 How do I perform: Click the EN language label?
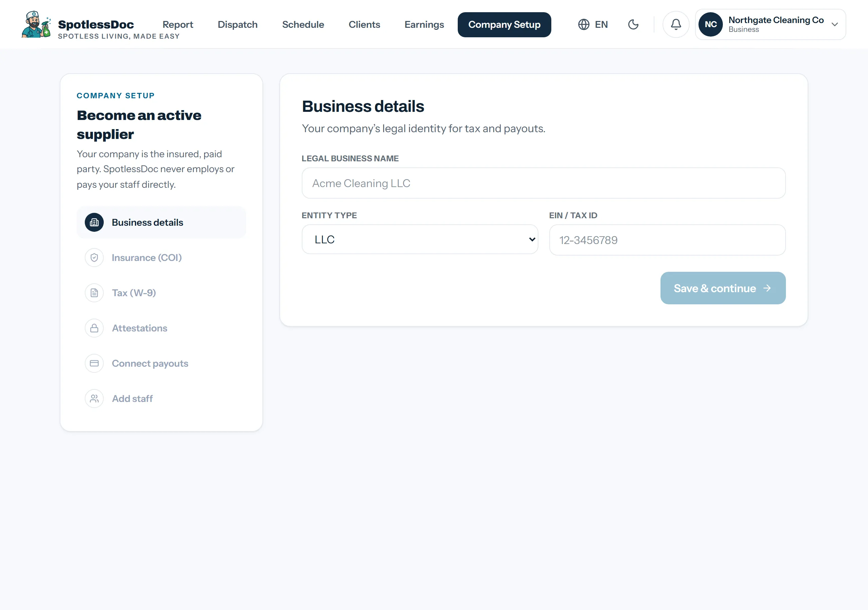601,24
